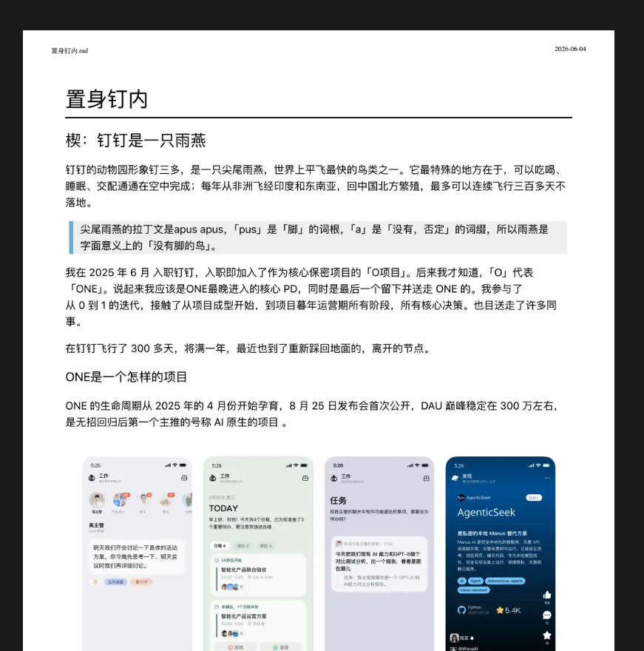This screenshot has width=644, height=651.
Task: Click the file name 置身钉内.md in header
Action: (x=70, y=50)
